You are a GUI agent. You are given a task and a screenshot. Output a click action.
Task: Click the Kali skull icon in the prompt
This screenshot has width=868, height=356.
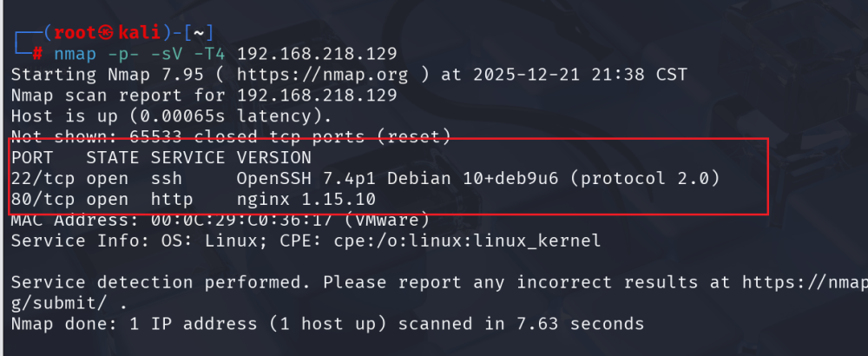coord(105,33)
